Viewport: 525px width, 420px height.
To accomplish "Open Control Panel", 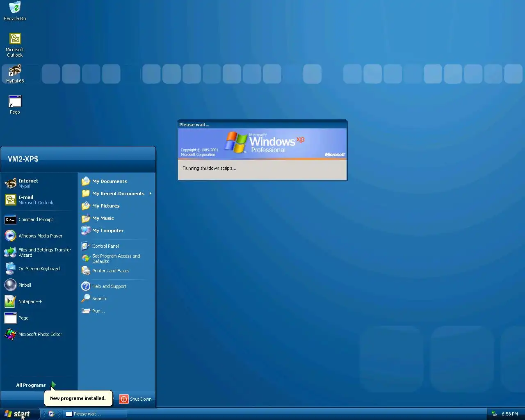I will point(116,246).
